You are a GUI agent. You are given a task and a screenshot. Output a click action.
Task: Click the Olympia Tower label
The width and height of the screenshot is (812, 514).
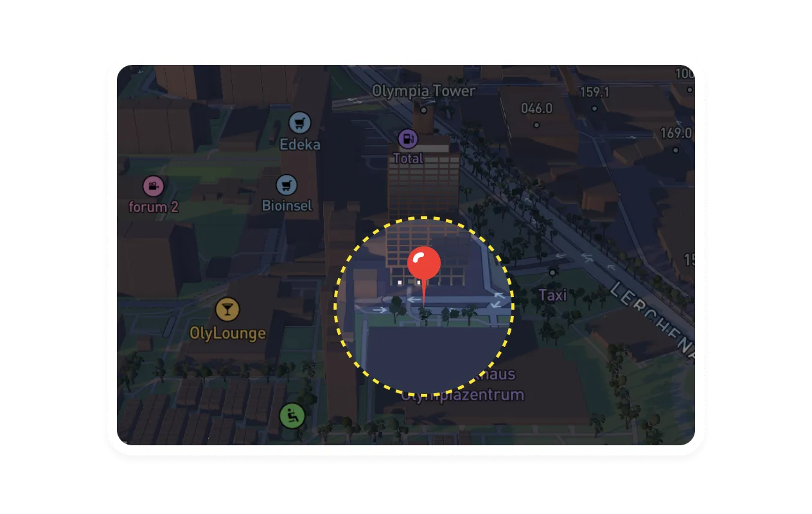(424, 91)
